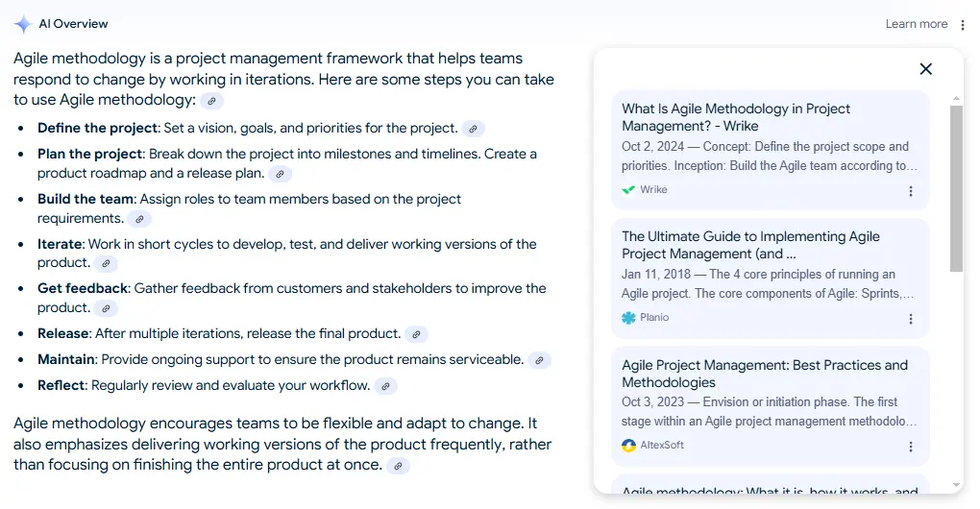Click the Learn more link
Viewport: 980px width, 509px height.
[916, 24]
